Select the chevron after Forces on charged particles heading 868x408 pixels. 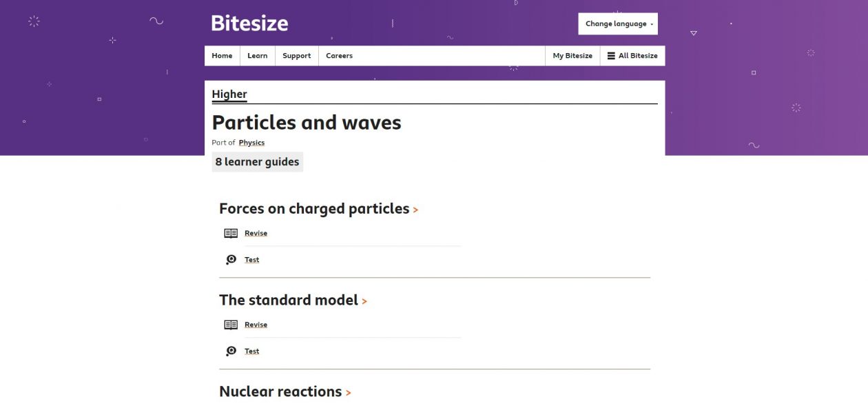pyautogui.click(x=415, y=210)
